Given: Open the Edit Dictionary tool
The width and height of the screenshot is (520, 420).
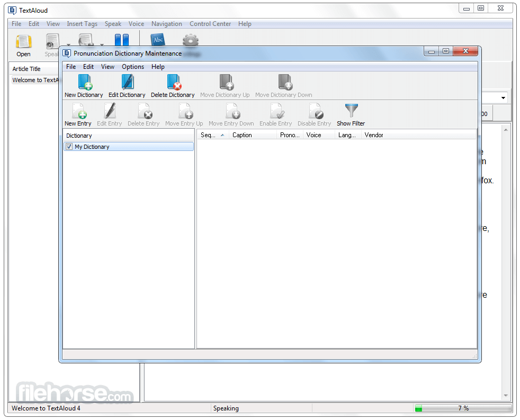Looking at the screenshot, I should pyautogui.click(x=127, y=83).
